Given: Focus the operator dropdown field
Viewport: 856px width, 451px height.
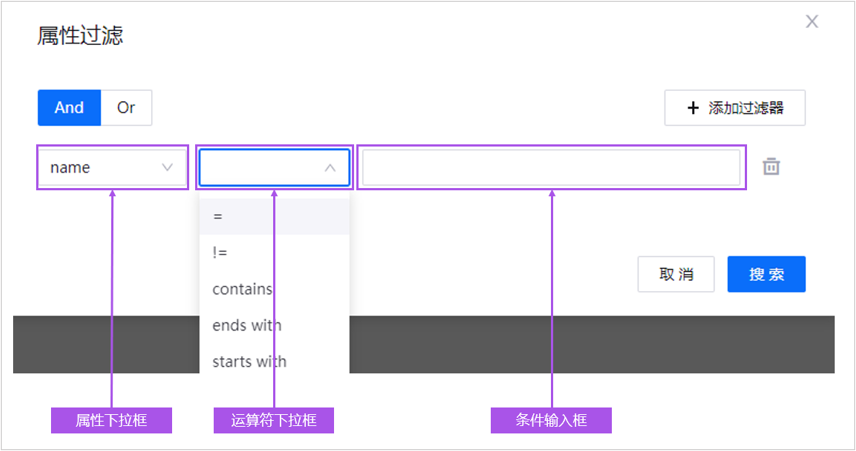Looking at the screenshot, I should [262, 168].
